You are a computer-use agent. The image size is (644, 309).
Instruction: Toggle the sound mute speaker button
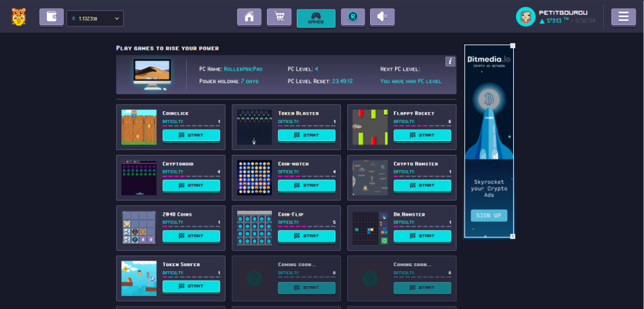tap(383, 17)
